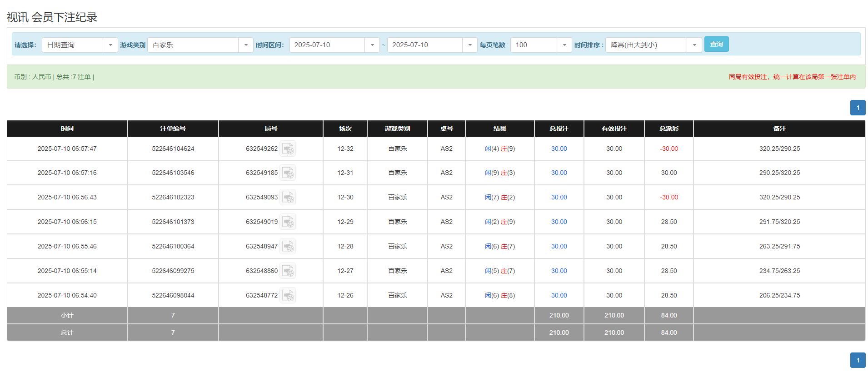Expand the 日期查询 selection dropdown

pyautogui.click(x=110, y=45)
